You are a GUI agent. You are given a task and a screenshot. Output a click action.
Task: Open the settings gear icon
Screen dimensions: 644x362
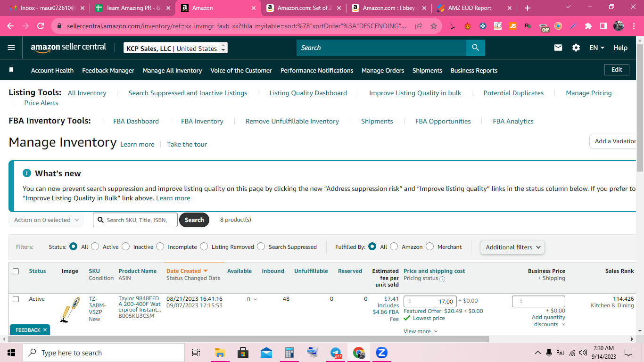[x=576, y=48]
